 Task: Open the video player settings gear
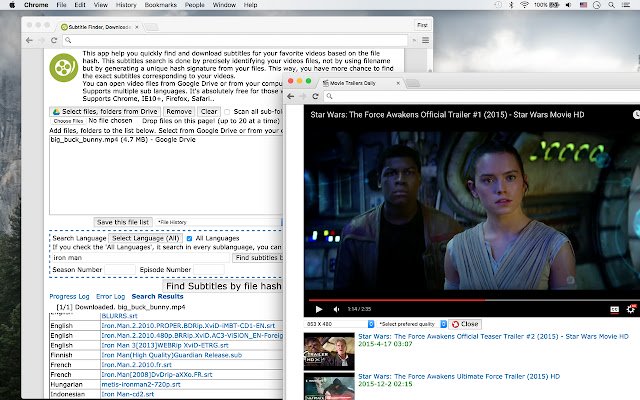[631, 309]
